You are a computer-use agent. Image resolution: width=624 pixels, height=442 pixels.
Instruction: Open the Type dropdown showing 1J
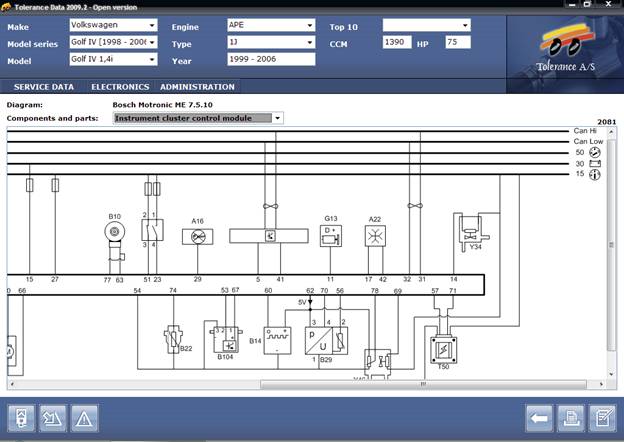click(271, 42)
